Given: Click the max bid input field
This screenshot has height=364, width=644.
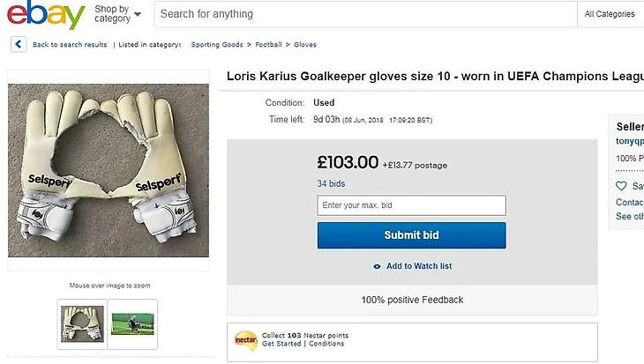Looking at the screenshot, I should (411, 205).
